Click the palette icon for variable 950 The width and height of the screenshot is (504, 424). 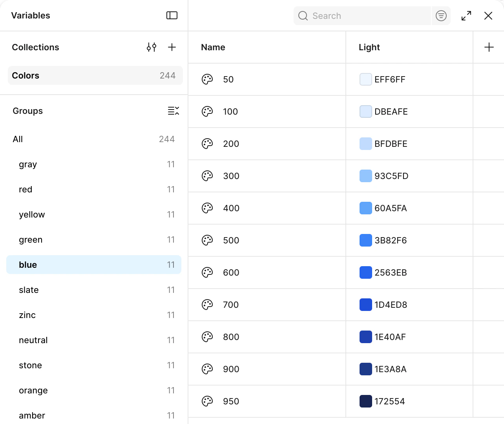pos(207,401)
